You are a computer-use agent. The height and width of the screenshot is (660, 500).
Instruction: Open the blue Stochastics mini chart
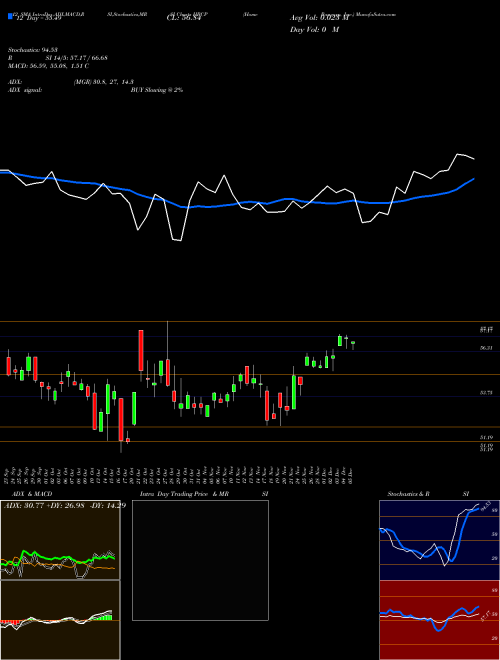coord(439,540)
